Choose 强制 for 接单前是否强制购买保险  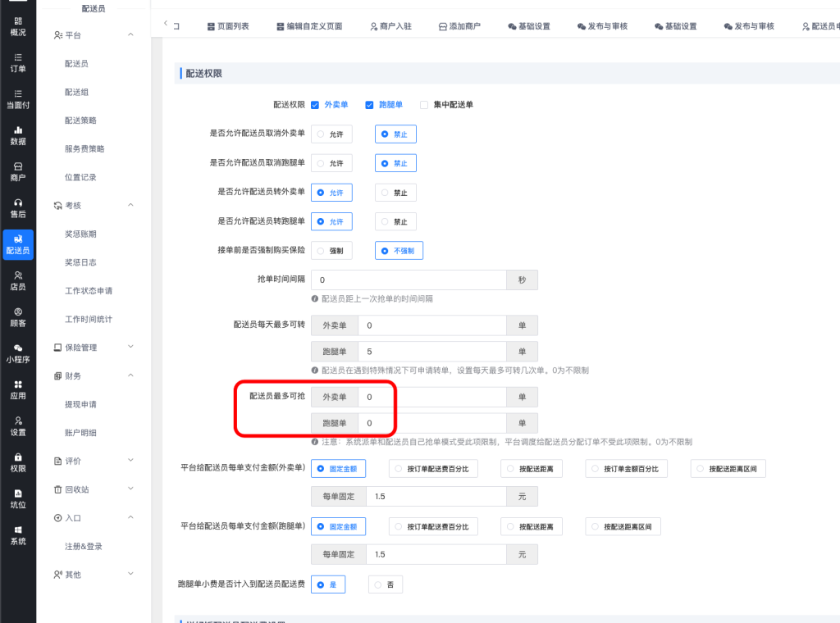pos(331,250)
